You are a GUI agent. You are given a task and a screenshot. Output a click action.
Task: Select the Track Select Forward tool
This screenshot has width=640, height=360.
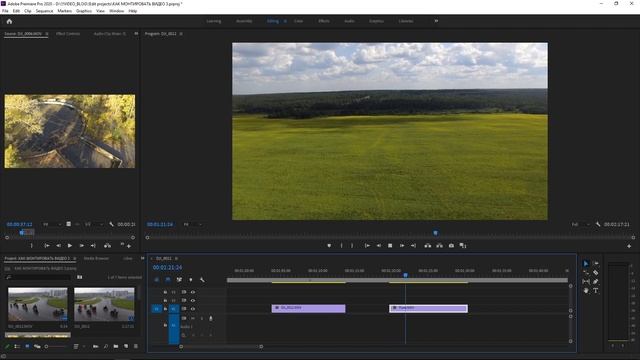596,264
